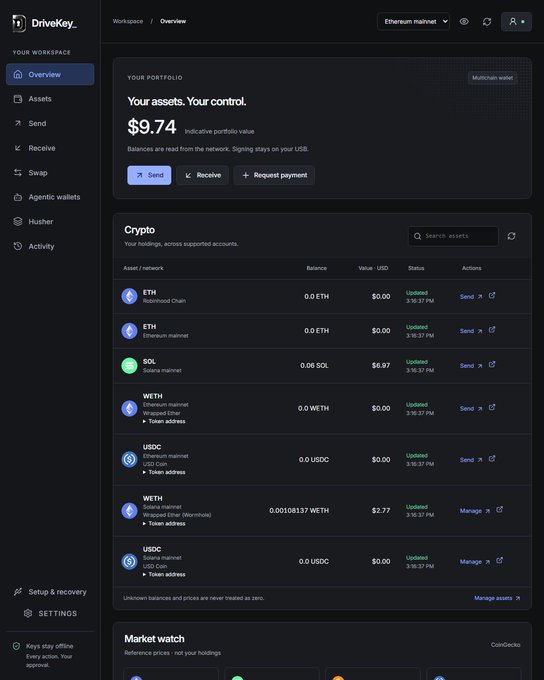The width and height of the screenshot is (544, 680).
Task: Click the ETH Ethereum mainnet coin icon
Action: tap(129, 331)
